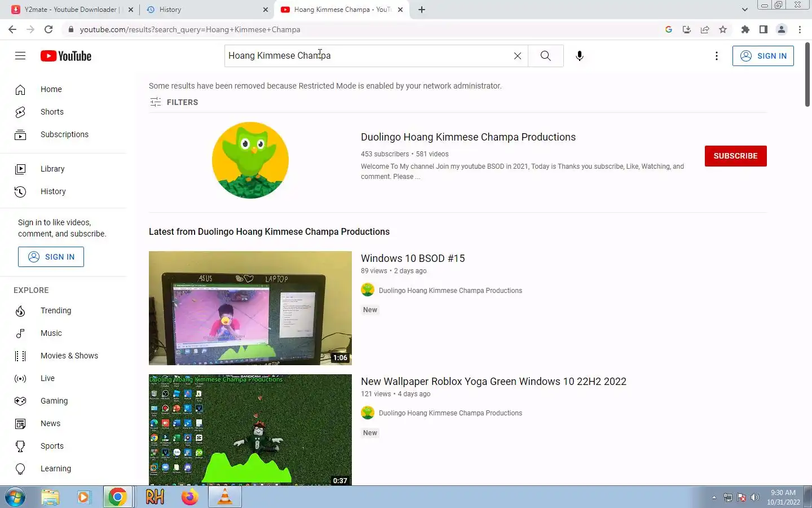Viewport: 812px width, 508px height.
Task: Click channel avatar beside New Wallpaper Roblox video
Action: coord(368,413)
